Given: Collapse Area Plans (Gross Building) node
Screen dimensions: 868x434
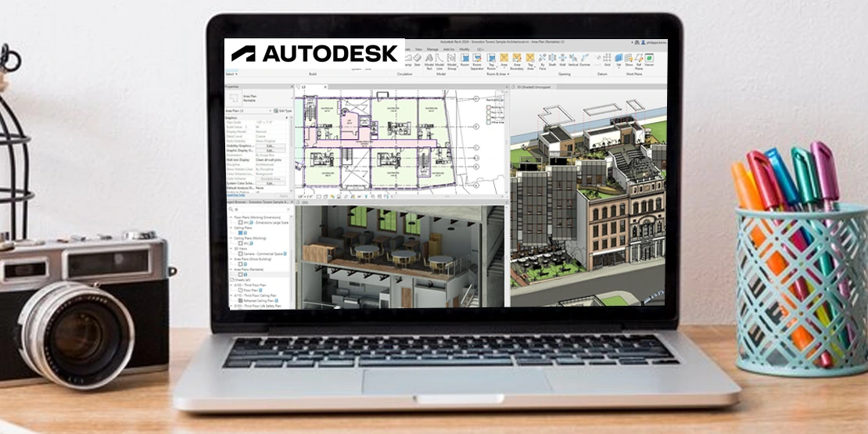Looking at the screenshot, I should click(x=231, y=259).
